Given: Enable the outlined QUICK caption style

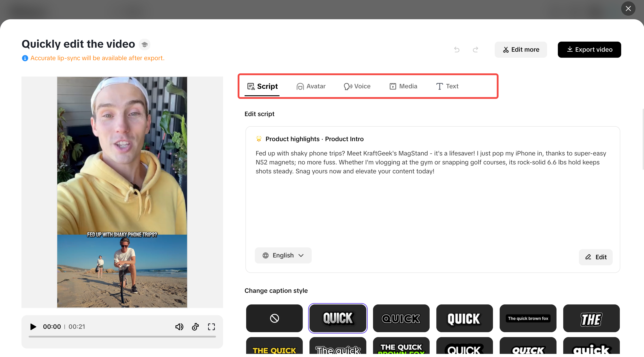Looking at the screenshot, I should pos(401,318).
